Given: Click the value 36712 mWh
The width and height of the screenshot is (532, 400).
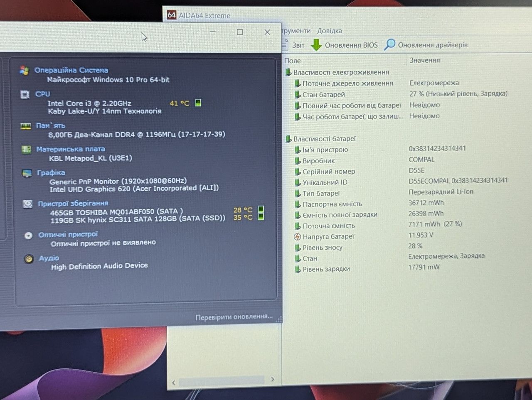Looking at the screenshot, I should point(426,203).
